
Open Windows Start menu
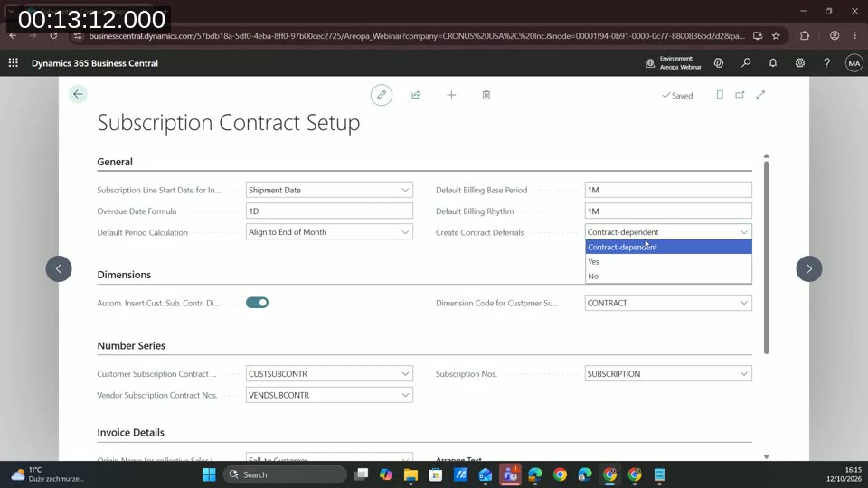click(x=209, y=474)
